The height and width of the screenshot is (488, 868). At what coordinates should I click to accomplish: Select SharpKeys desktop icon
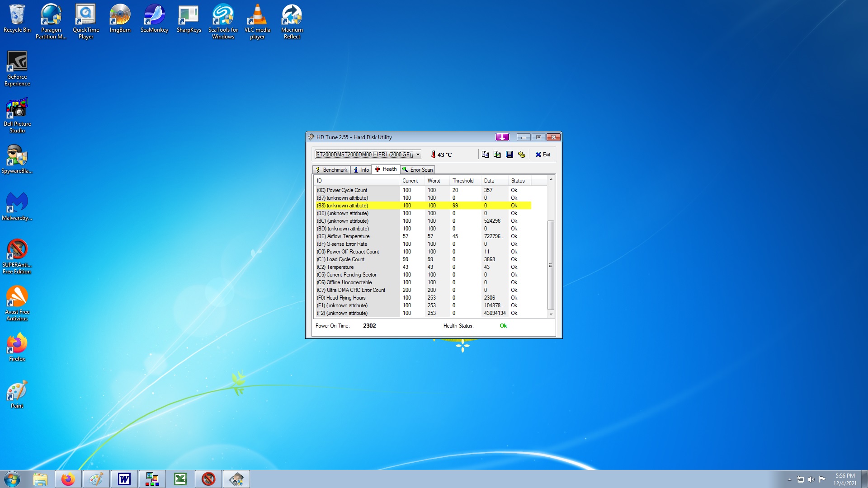click(189, 19)
